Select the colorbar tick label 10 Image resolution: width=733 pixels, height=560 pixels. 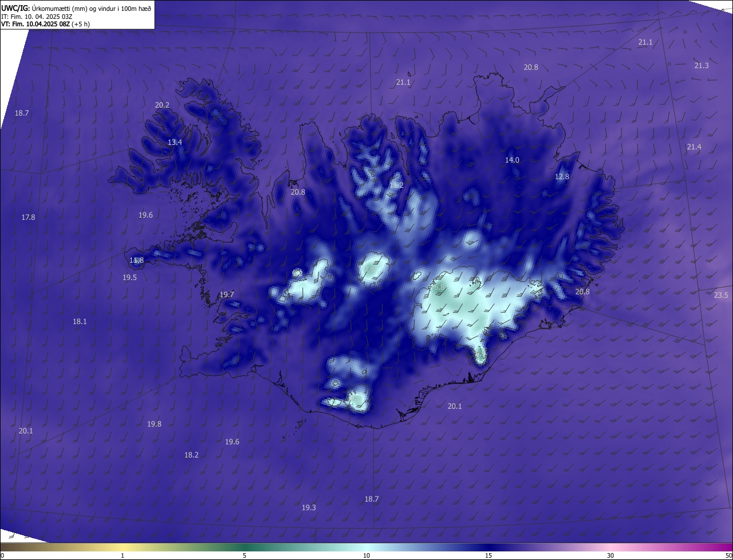tap(366, 555)
